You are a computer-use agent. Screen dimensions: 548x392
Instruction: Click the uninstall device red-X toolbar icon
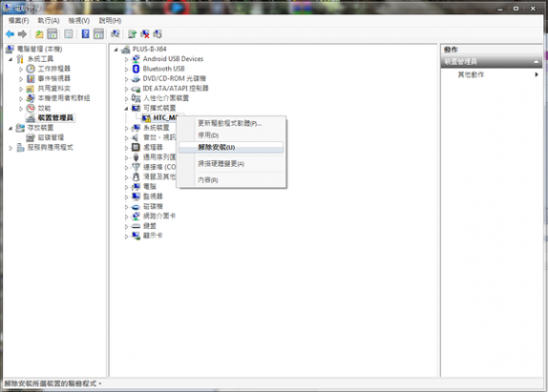145,34
